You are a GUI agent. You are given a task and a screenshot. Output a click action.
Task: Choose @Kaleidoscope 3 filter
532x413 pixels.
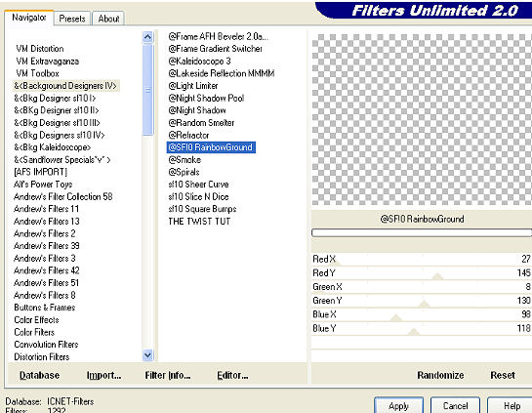coord(199,62)
